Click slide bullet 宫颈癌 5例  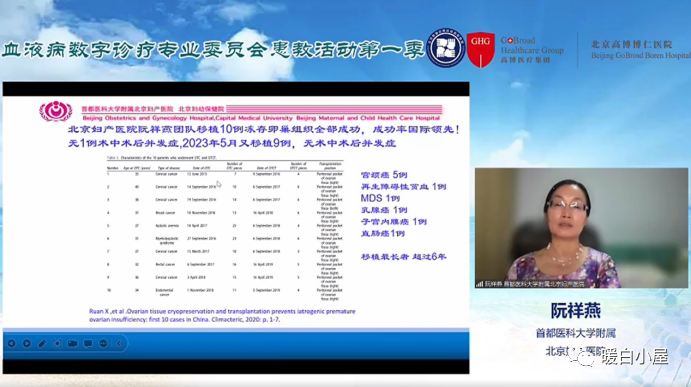pos(384,175)
